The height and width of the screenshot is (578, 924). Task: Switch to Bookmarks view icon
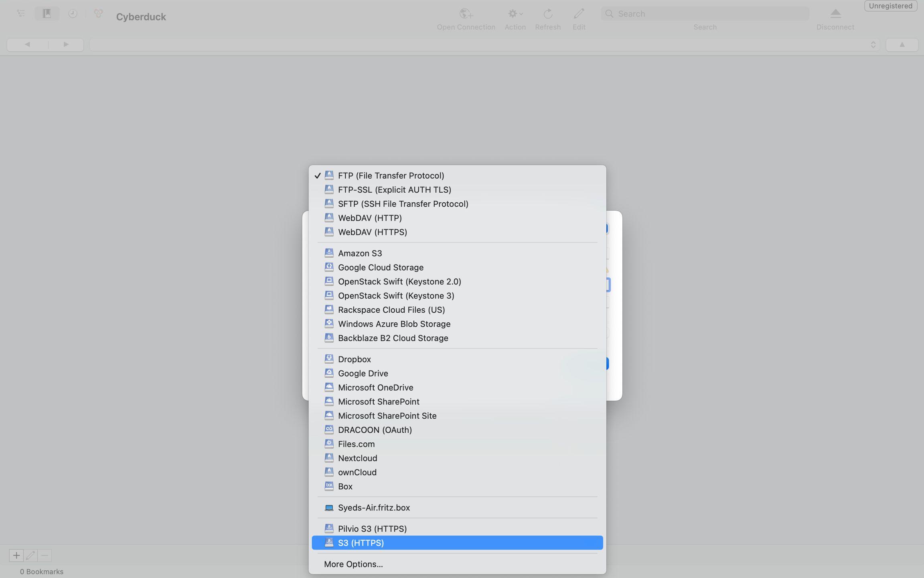47,14
